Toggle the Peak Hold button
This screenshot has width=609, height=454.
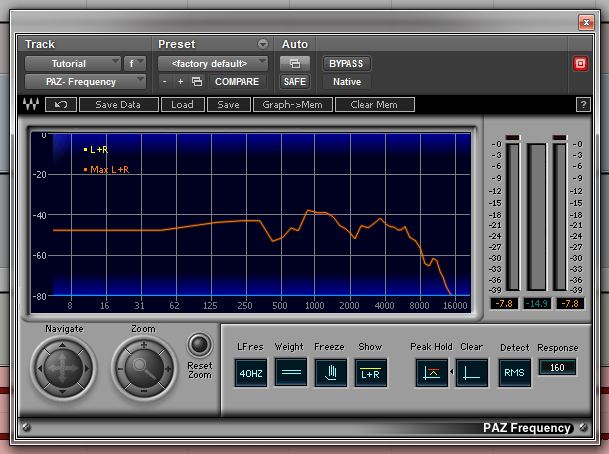click(431, 373)
